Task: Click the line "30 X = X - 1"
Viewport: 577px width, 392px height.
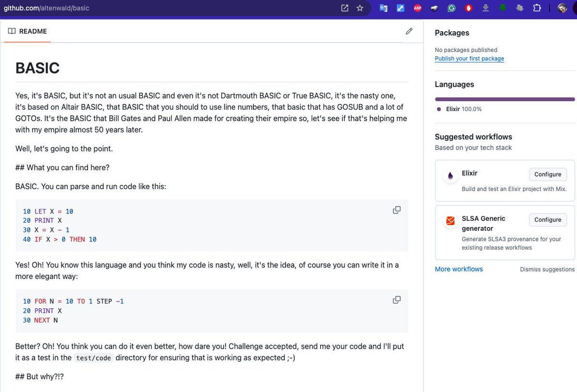Action: [46, 230]
